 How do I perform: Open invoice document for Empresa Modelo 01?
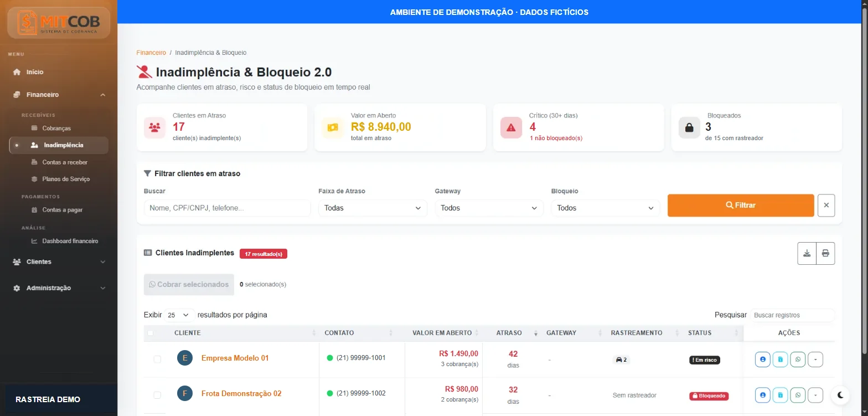(780, 359)
